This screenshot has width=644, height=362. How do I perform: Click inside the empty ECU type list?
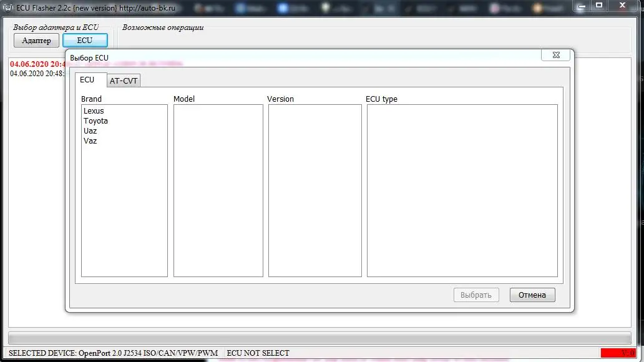(x=462, y=190)
